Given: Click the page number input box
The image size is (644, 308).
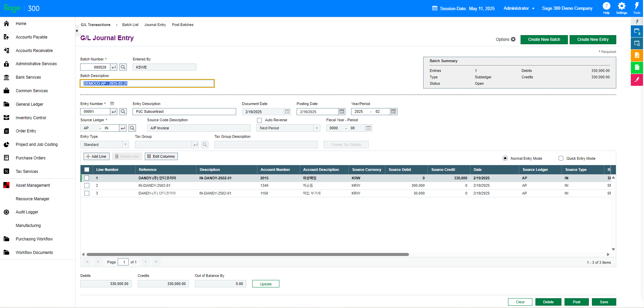Looking at the screenshot, I should (x=123, y=262).
